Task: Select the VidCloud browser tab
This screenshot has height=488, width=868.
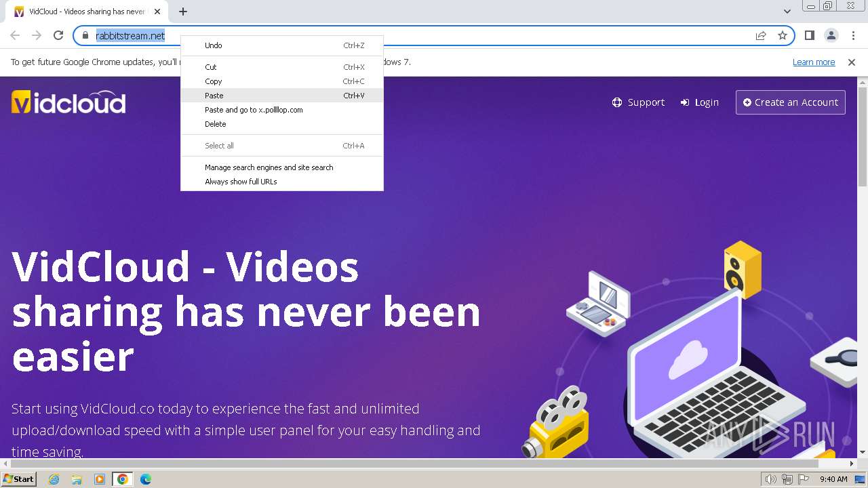Action: point(87,12)
